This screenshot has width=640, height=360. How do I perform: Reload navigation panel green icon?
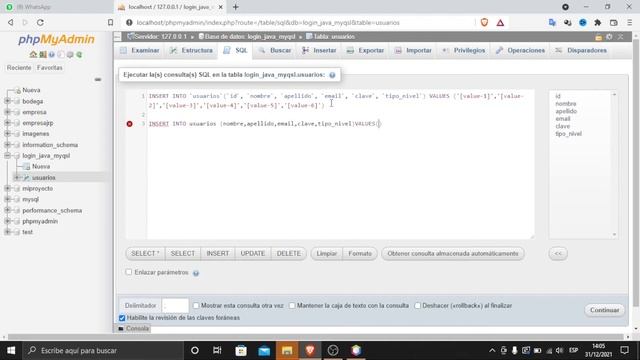click(79, 54)
